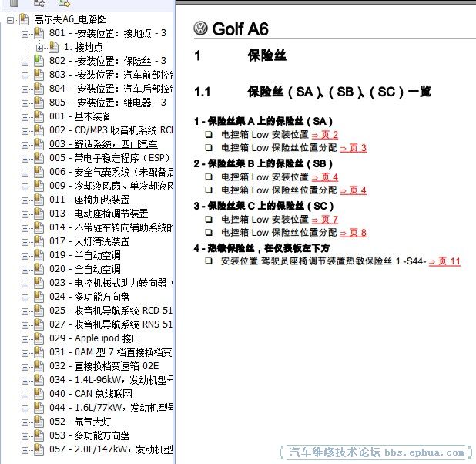The height and width of the screenshot is (464, 476).
Task: Select the 034 - 1.4L-96kW engine entry
Action: tap(111, 380)
